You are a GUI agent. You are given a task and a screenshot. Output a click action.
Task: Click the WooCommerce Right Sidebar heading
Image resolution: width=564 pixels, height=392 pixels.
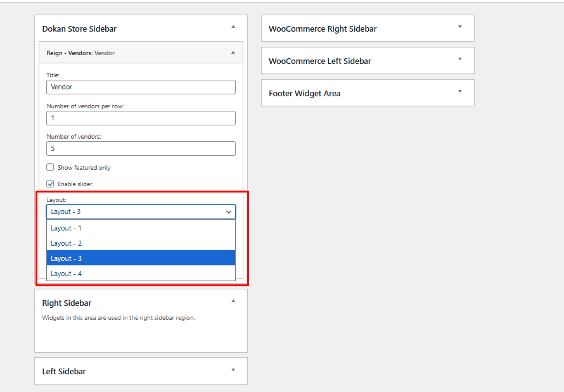[323, 29]
